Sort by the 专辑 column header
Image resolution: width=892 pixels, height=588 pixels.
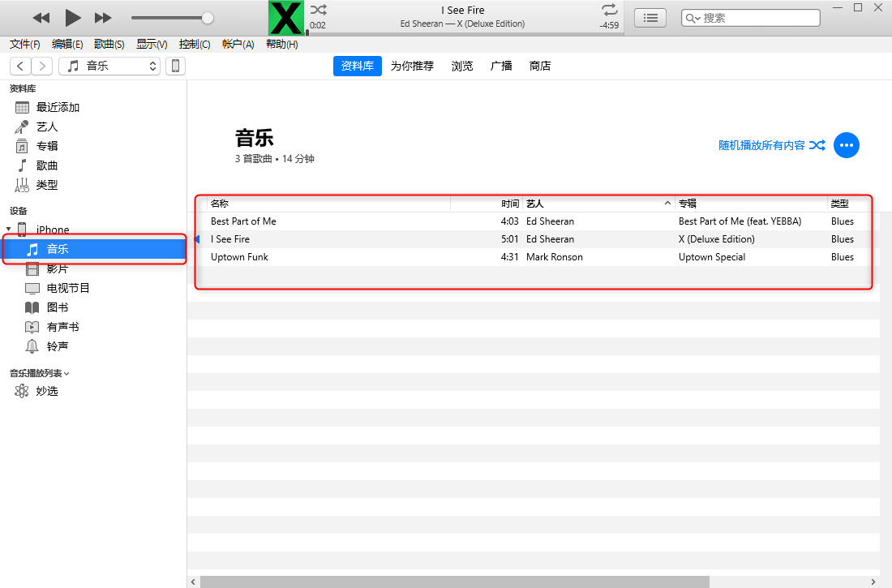pos(751,204)
